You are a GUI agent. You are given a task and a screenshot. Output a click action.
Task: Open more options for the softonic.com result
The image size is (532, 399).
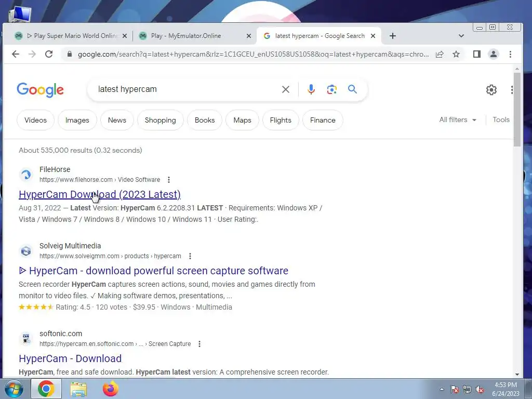(199, 344)
